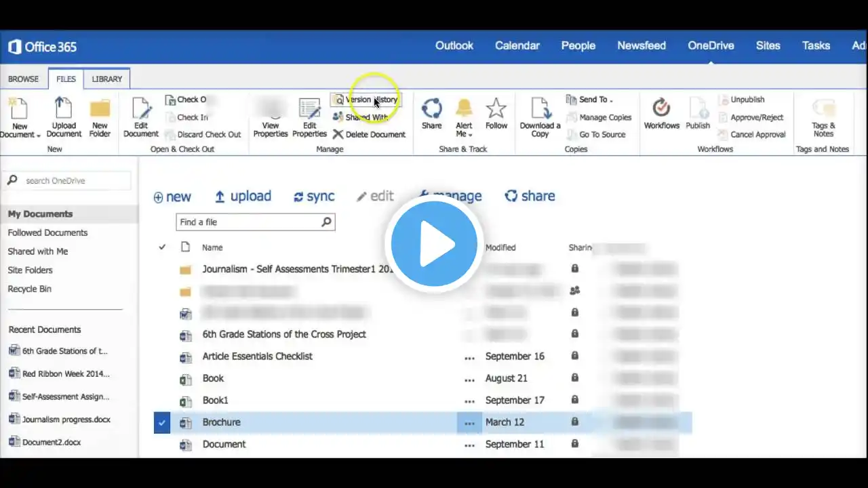Open Recycle Bin in left navigation
The height and width of the screenshot is (488, 868).
pyautogui.click(x=29, y=289)
